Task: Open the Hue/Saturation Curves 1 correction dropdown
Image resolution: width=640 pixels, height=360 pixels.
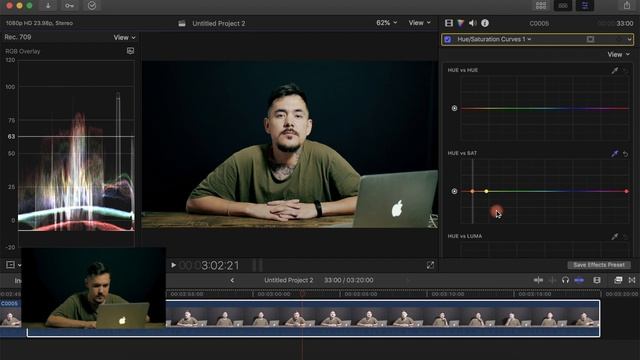Action: point(494,39)
